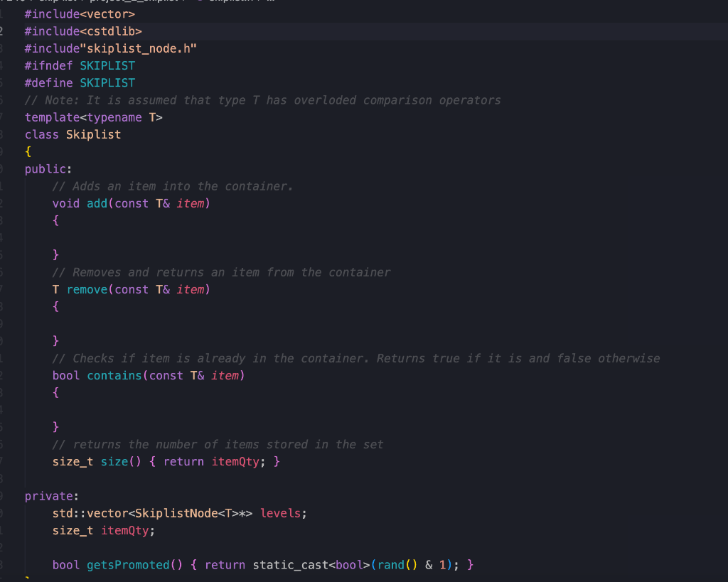Click the getsPromoted function name
The width and height of the screenshot is (728, 582).
(128, 565)
